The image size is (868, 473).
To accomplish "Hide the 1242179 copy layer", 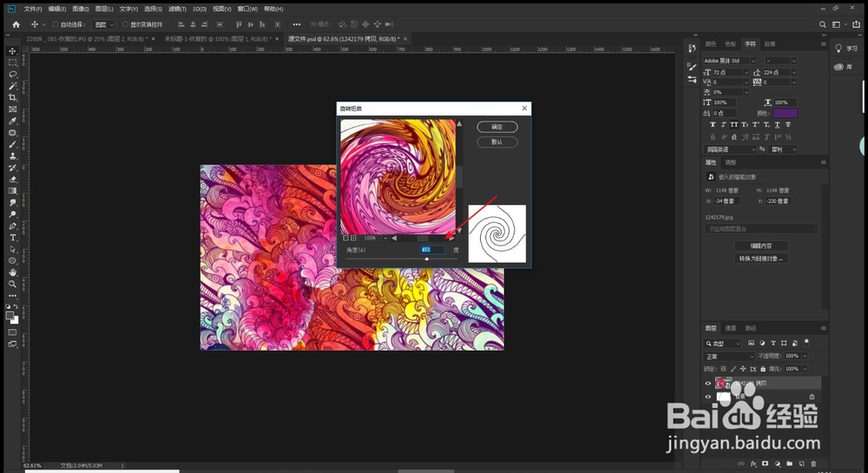I will tap(708, 383).
